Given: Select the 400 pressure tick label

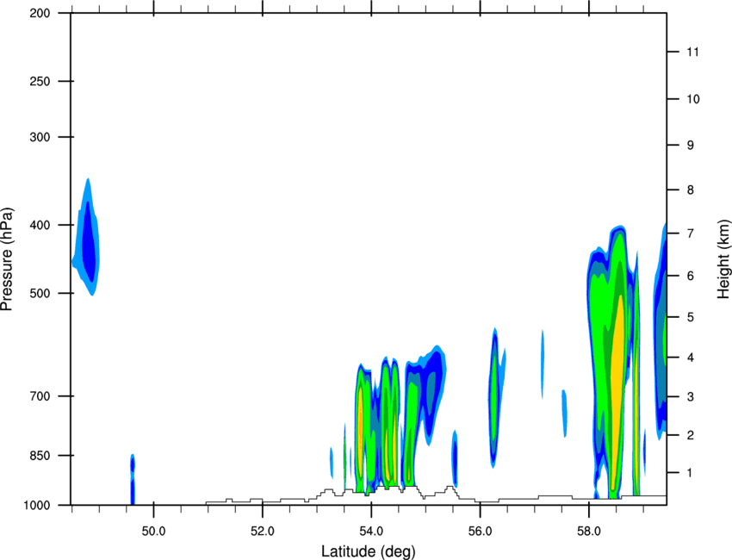Looking at the screenshot, I should (40, 225).
